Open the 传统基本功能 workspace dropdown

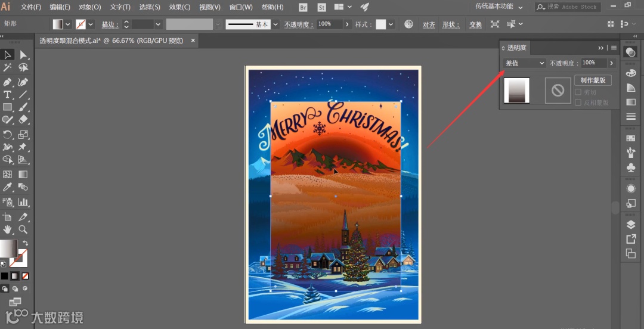pos(499,7)
